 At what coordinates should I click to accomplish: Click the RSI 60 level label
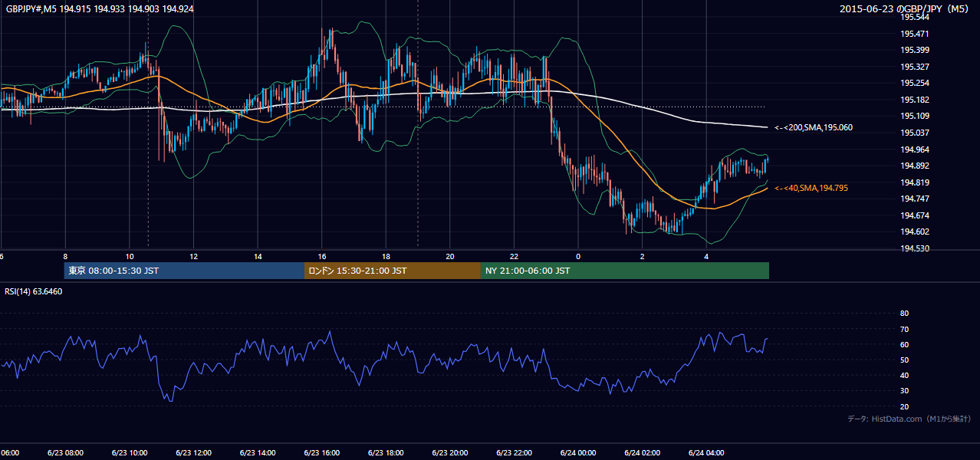click(904, 344)
